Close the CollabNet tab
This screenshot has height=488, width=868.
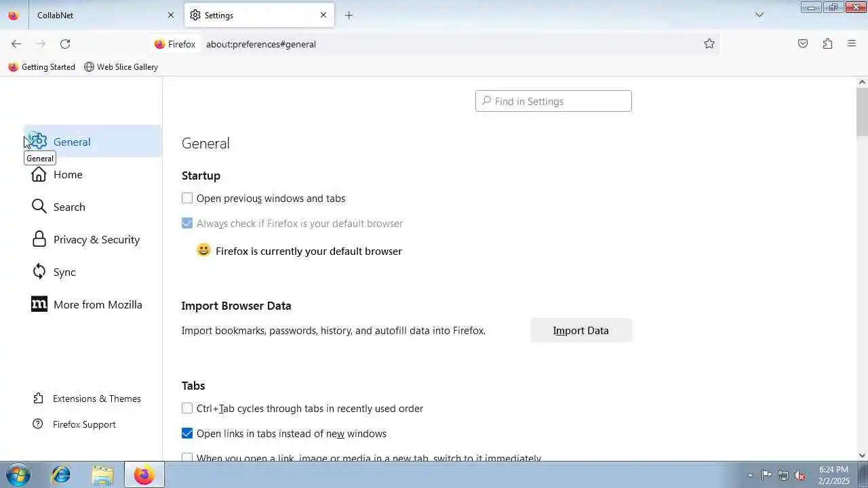click(170, 15)
